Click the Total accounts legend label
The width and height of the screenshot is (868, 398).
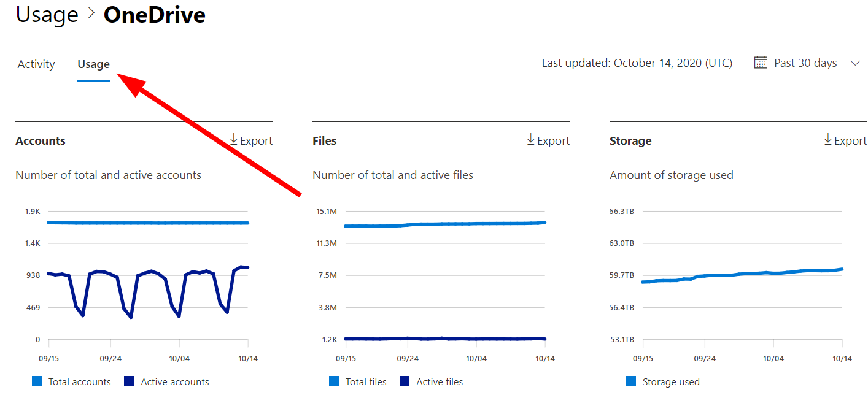click(x=80, y=382)
